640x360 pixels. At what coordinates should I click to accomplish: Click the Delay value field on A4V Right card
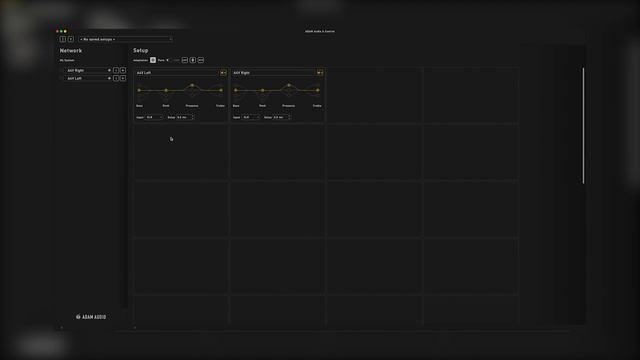(282, 117)
